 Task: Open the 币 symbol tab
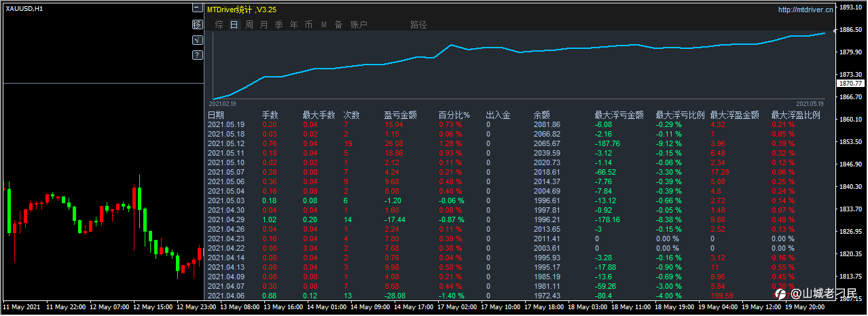(x=309, y=24)
